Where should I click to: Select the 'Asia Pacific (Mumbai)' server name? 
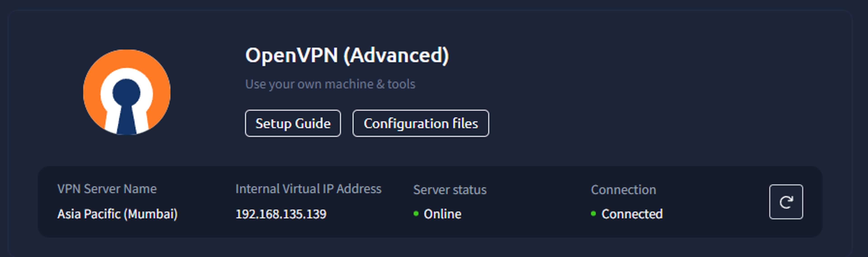(117, 214)
